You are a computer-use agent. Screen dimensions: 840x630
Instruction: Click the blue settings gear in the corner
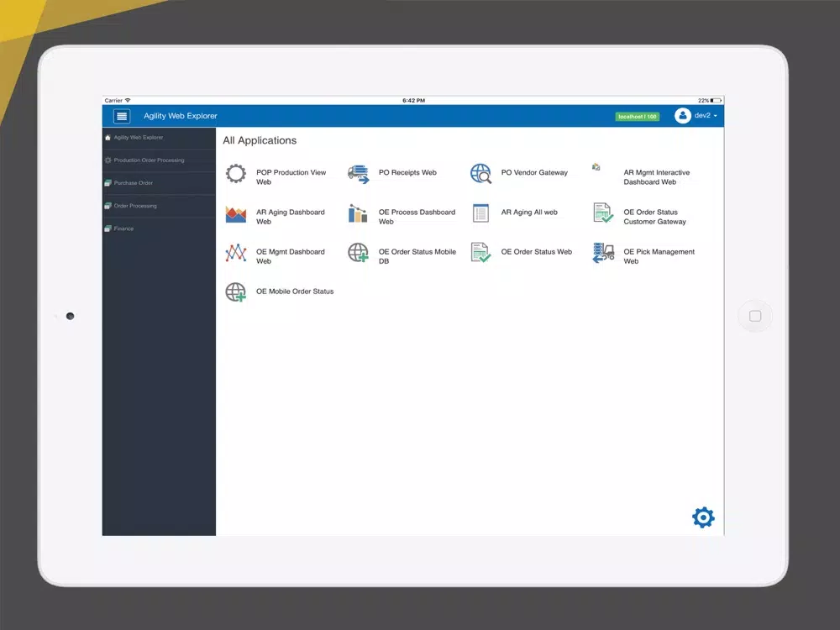[703, 517]
